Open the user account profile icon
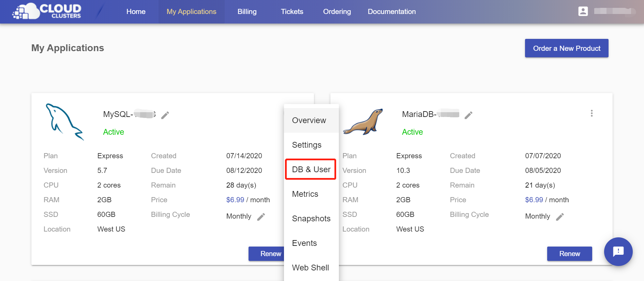Screen dimensions: 644x281 click(583, 11)
